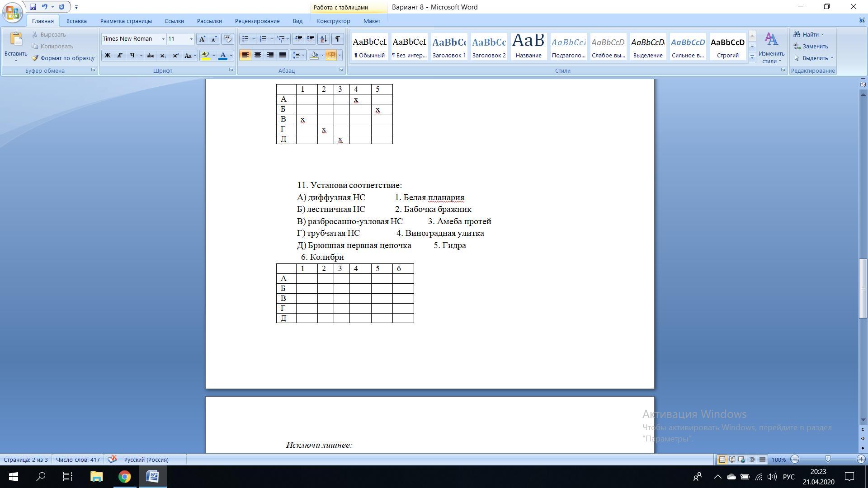
Task: Open the Times New Roman font dropdown
Action: click(163, 39)
